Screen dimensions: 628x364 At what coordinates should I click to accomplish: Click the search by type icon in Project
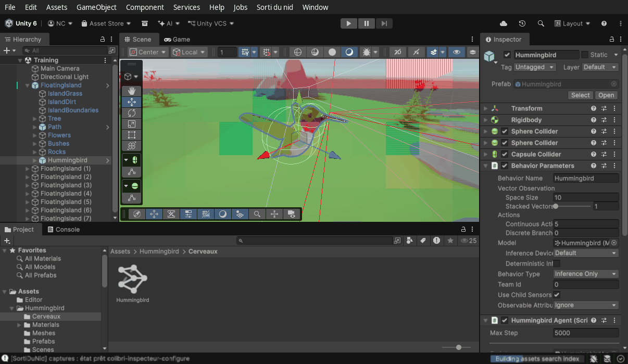[x=410, y=241]
